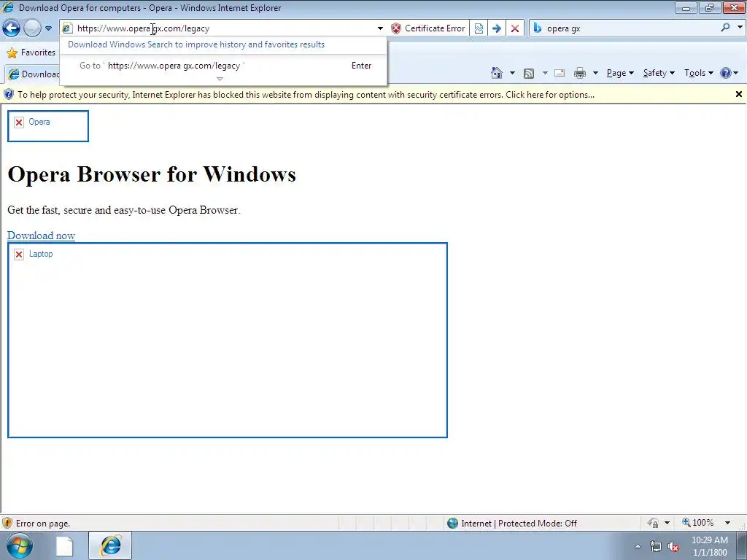Close the security information bar
Screen dimensions: 747x560
coord(739,94)
